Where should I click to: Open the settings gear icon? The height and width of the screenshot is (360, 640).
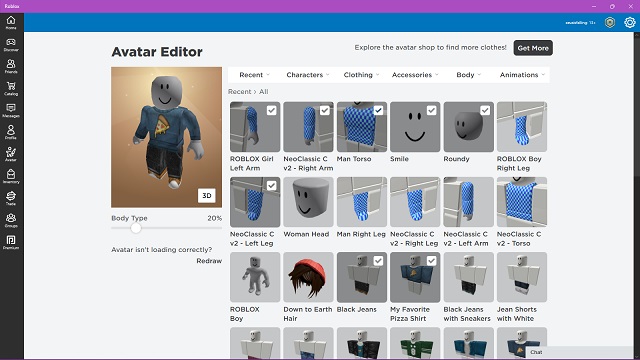pyautogui.click(x=630, y=22)
